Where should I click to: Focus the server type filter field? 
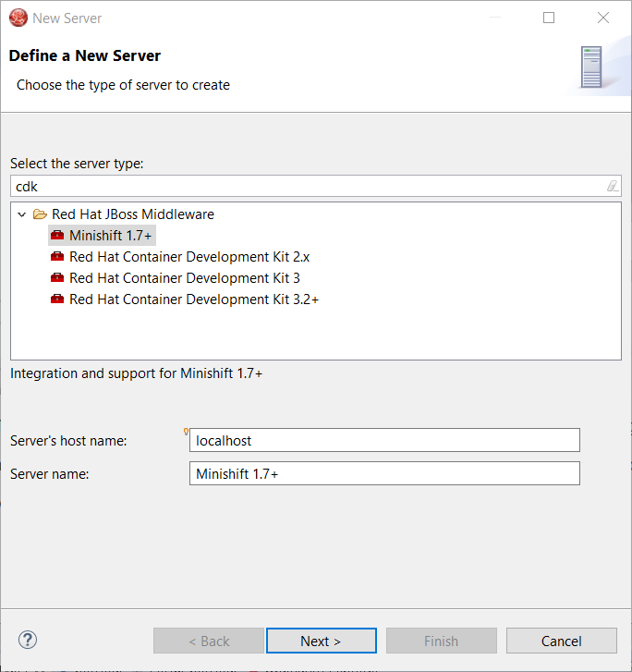coord(305,186)
